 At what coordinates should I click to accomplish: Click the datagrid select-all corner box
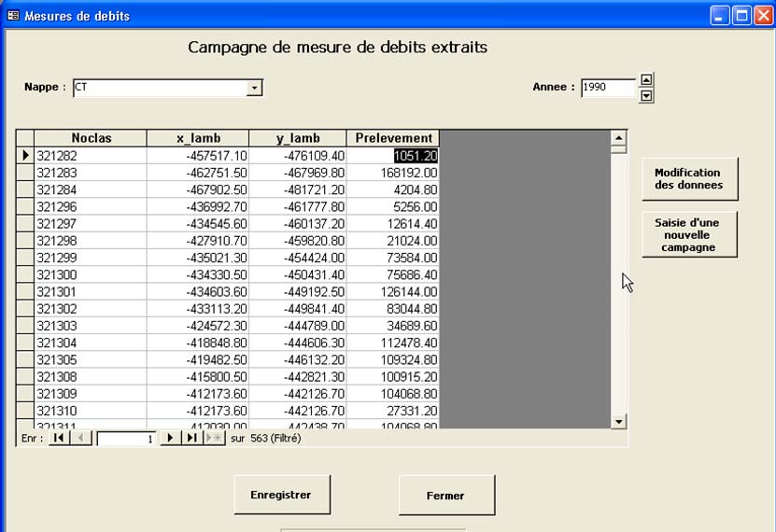point(25,138)
